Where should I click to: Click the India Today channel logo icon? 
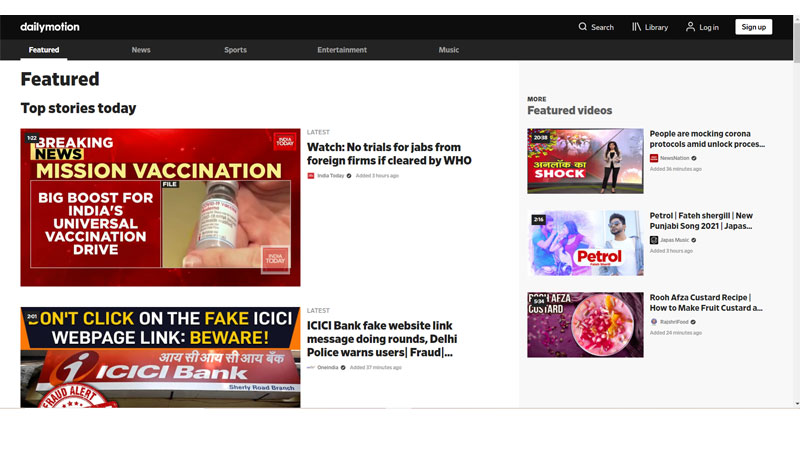[x=311, y=176]
